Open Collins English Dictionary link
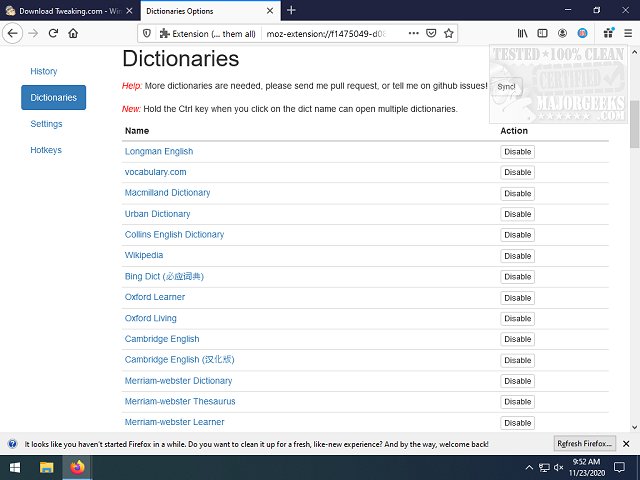This screenshot has height=480, width=640. coord(174,235)
